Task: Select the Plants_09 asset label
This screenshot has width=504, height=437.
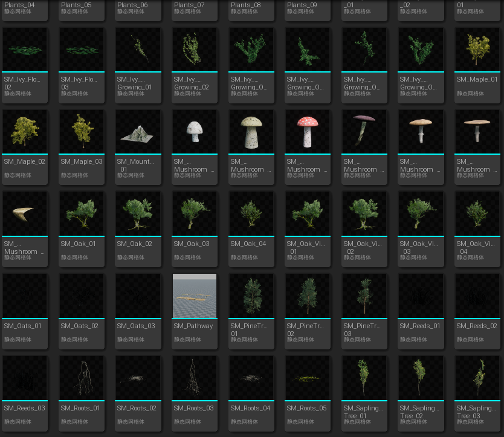Action: click(x=302, y=5)
